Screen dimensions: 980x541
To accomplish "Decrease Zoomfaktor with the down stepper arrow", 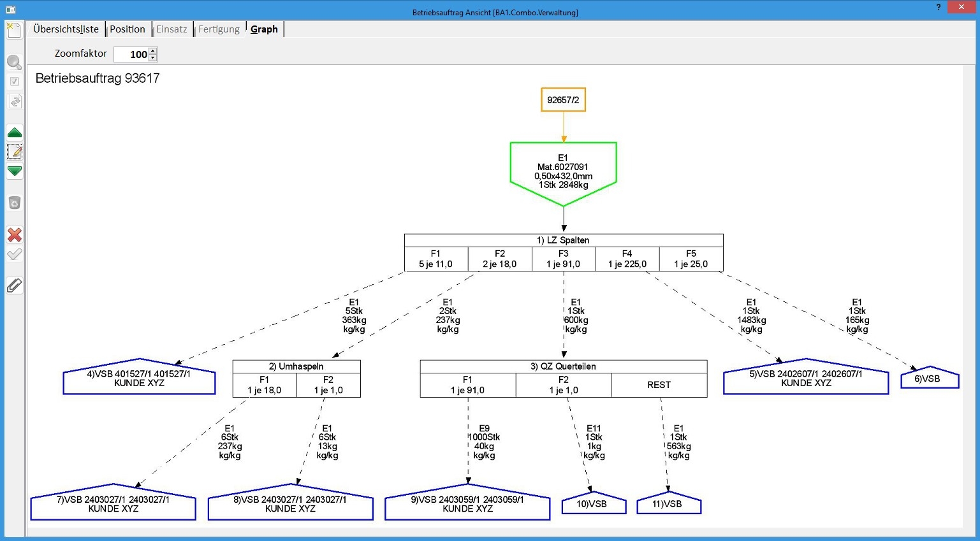I will click(153, 58).
